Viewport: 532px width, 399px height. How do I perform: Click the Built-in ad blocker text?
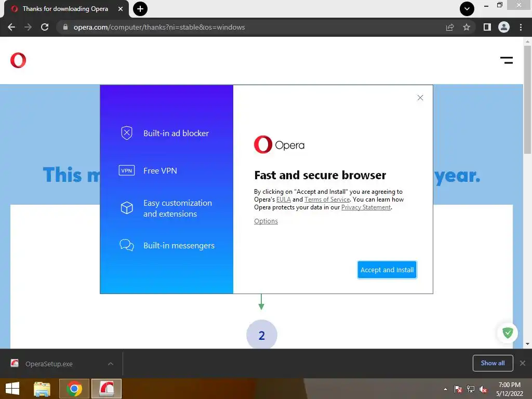tap(176, 134)
